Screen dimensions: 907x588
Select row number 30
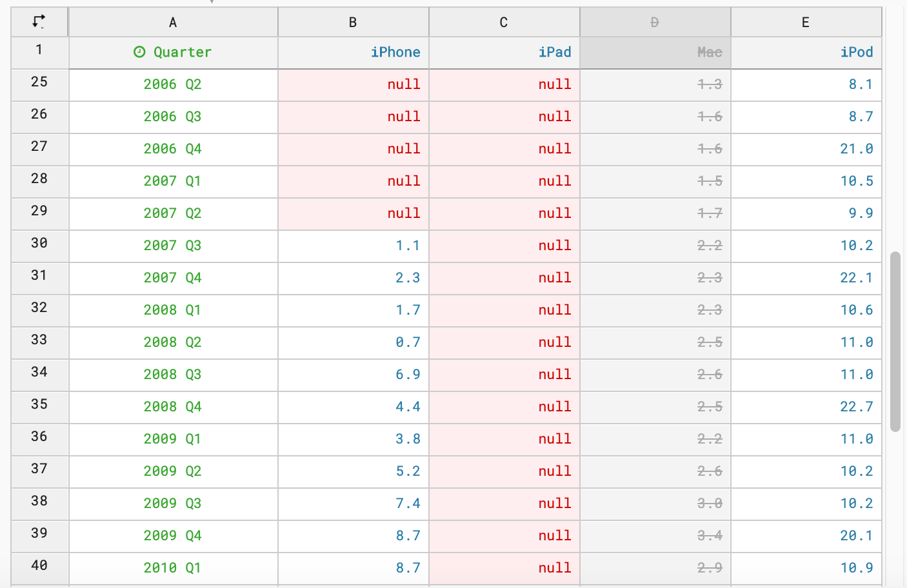(39, 243)
